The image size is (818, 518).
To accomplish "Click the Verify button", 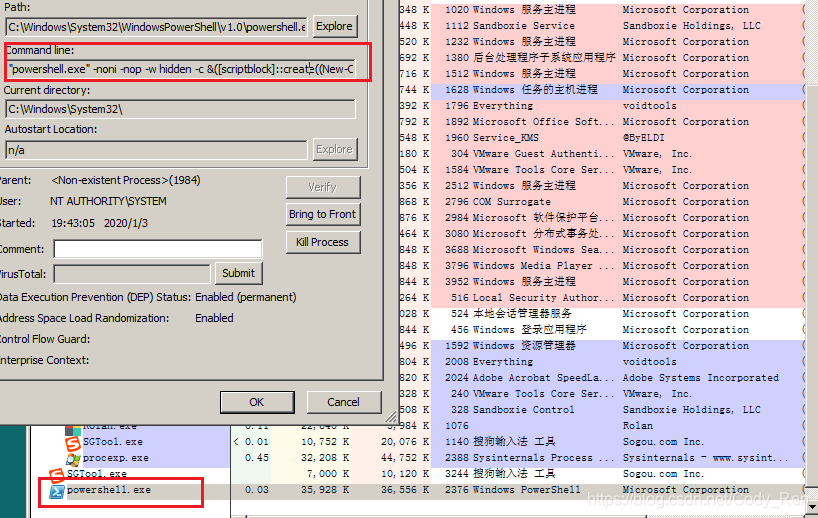I will tap(322, 187).
